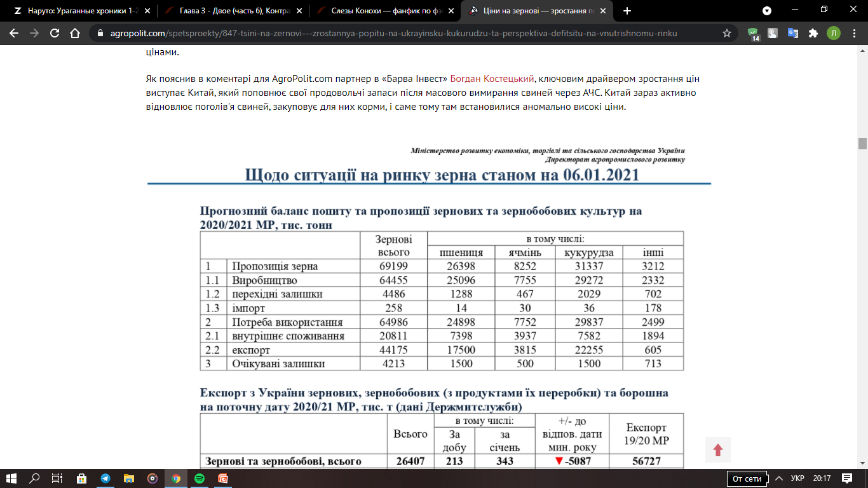
Task: Go back to the previous page
Action: click(x=14, y=33)
